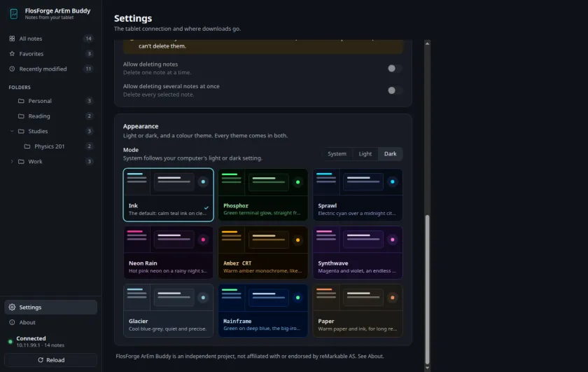The height and width of the screenshot is (372, 588).
Task: Open Favorites in sidebar
Action: point(50,54)
